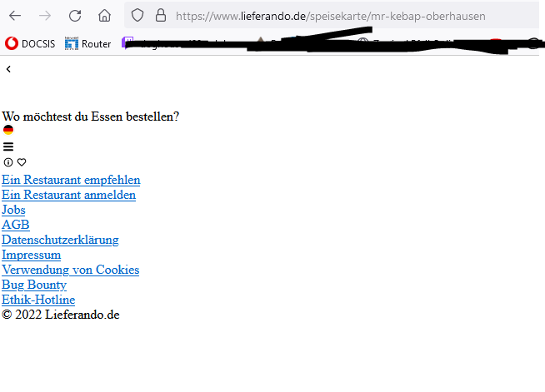
Task: Click the Wo möchtest du Essen bestellen heading
Action: 91,117
